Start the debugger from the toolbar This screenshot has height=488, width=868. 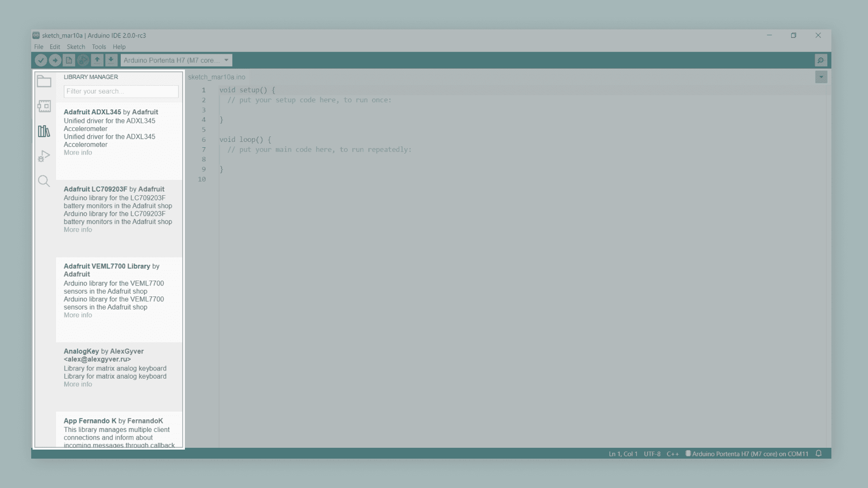[83, 60]
